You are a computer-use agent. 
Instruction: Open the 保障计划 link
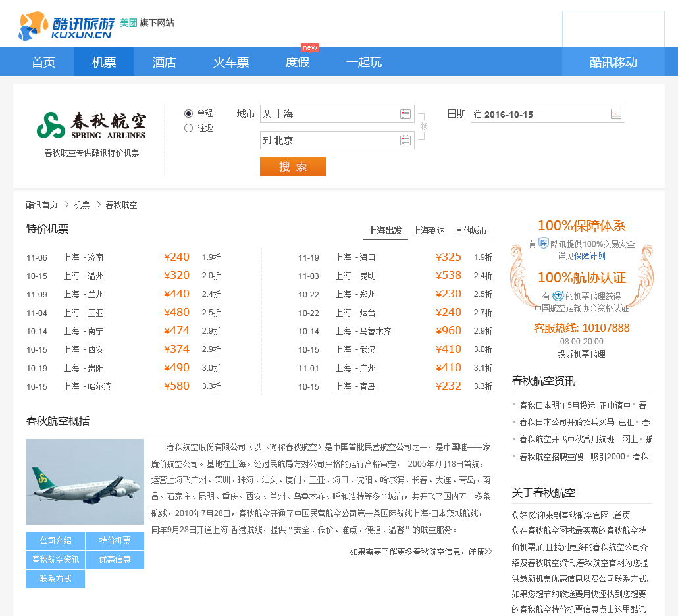pyautogui.click(x=590, y=256)
